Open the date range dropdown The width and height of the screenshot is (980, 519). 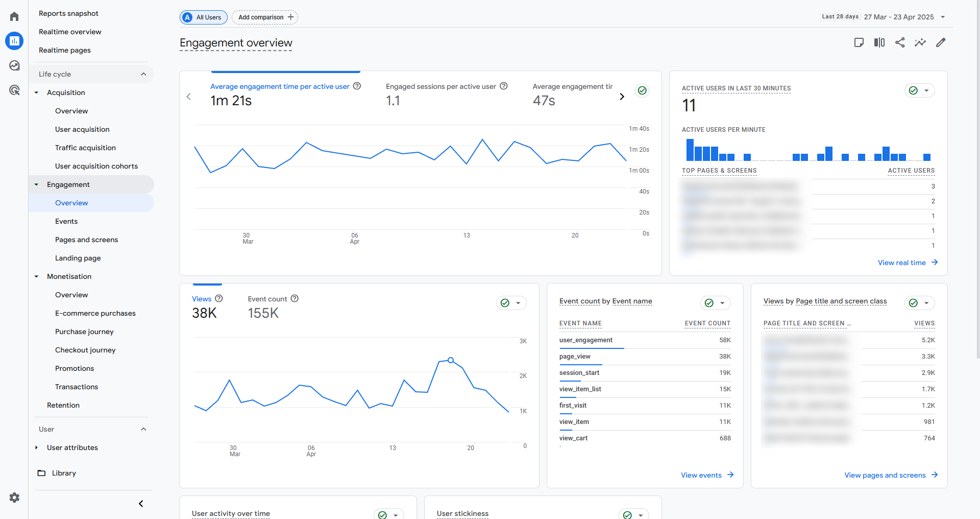click(942, 17)
